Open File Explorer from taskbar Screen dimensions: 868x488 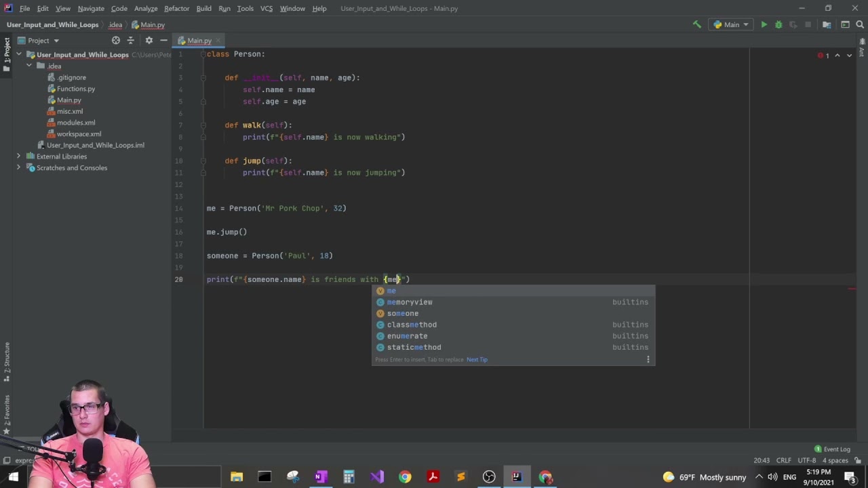[237, 477]
